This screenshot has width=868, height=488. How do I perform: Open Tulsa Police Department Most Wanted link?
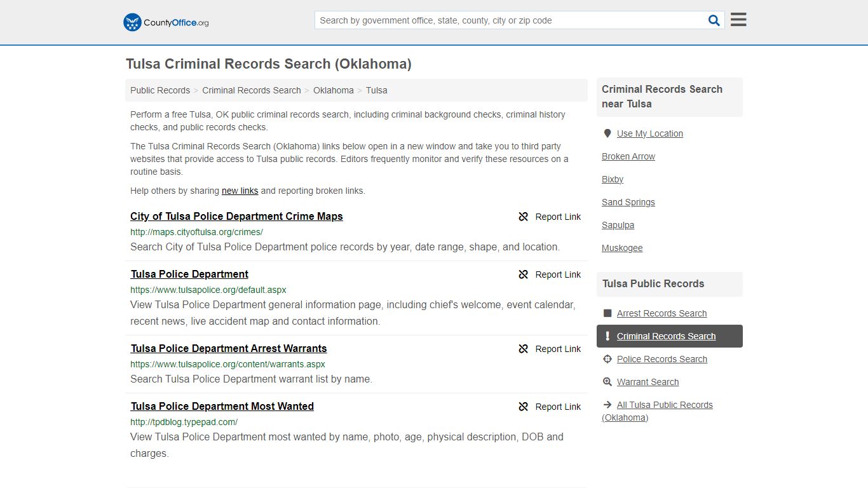click(222, 406)
